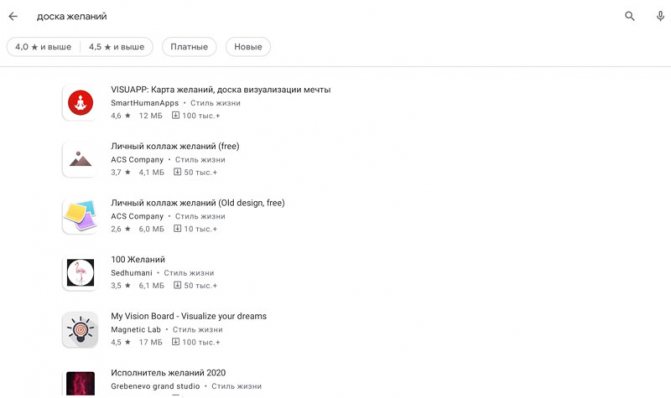Open VISUAPP red meditation app icon
The height and width of the screenshot is (398, 671).
pyautogui.click(x=80, y=103)
